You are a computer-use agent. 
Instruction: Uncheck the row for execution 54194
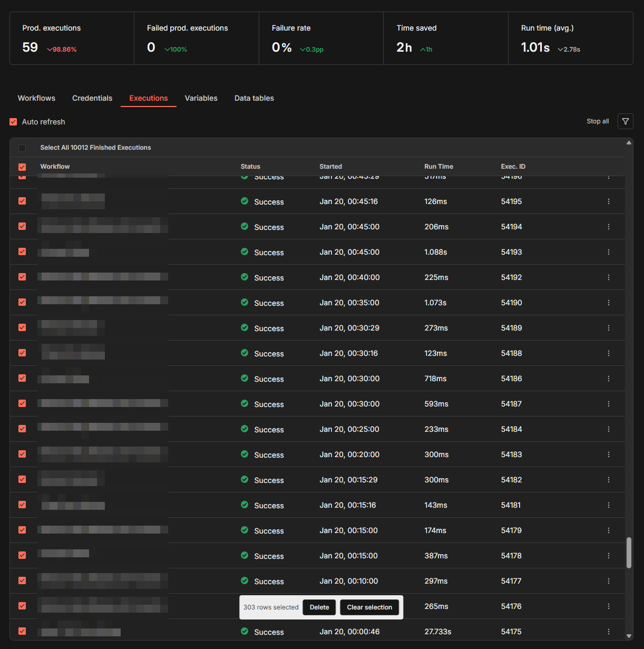(22, 226)
